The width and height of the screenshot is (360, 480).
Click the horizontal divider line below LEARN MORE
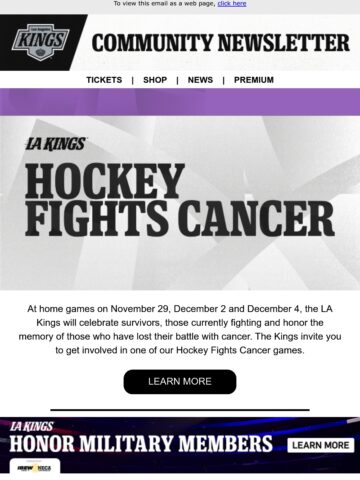(x=180, y=410)
